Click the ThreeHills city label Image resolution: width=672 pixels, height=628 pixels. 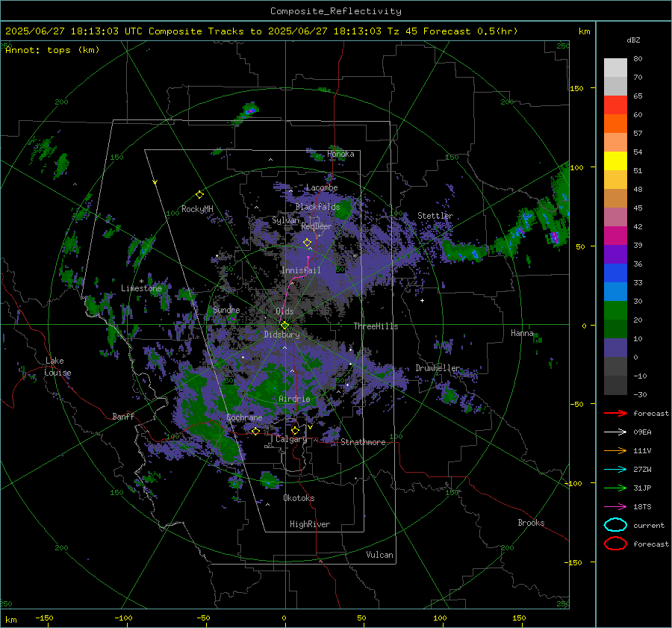pyautogui.click(x=376, y=326)
